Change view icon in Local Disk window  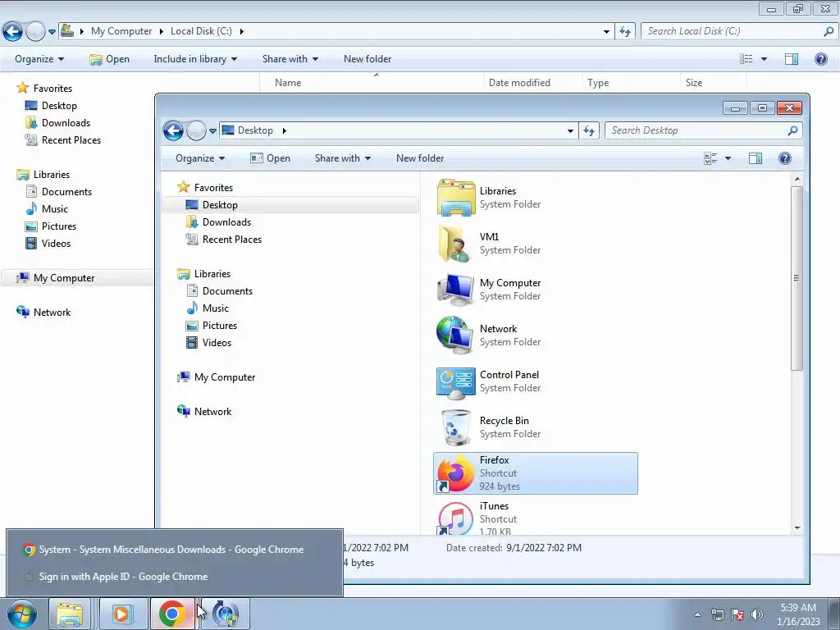tap(746, 59)
